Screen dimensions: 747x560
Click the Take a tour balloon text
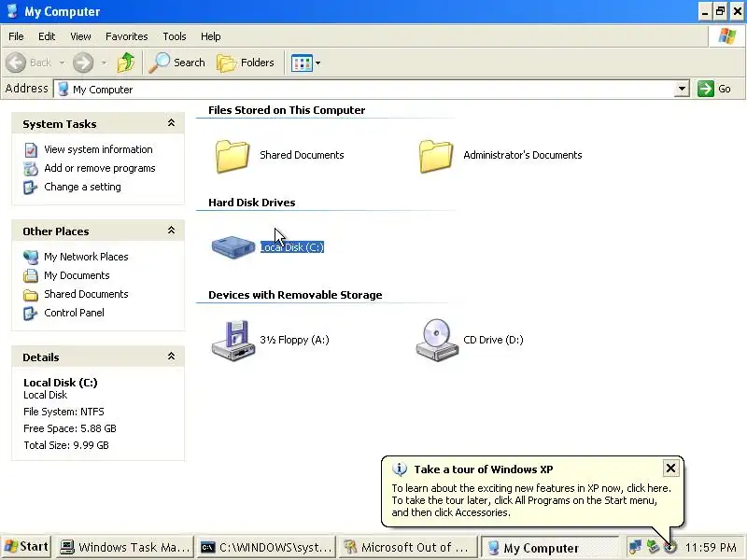[531, 500]
